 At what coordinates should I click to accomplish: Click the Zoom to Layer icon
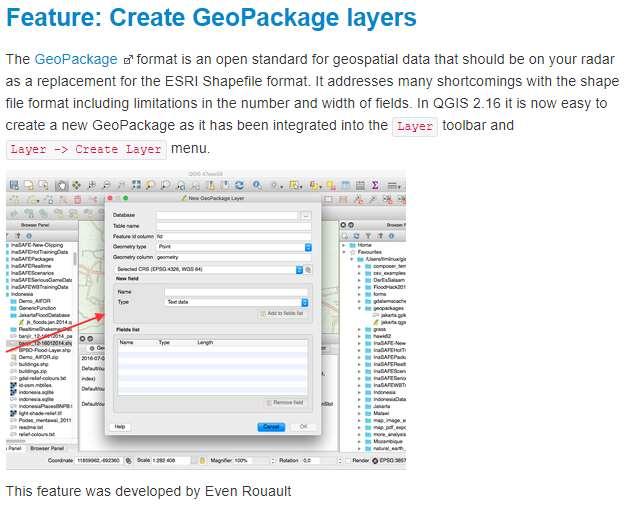[x=165, y=186]
